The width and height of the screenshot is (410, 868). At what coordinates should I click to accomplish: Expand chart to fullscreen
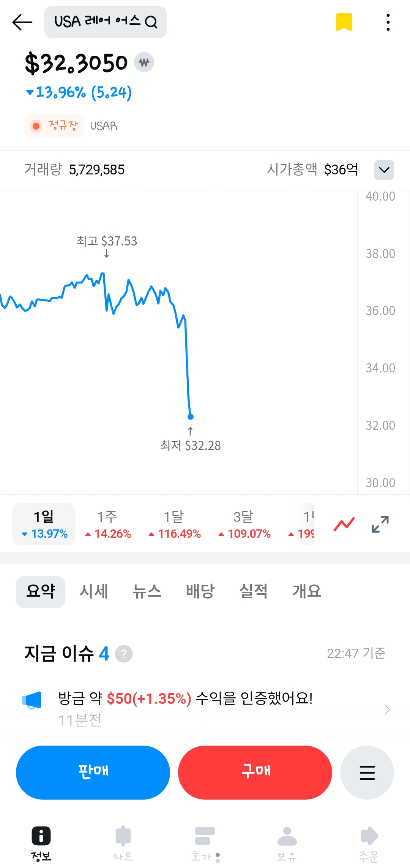[x=380, y=524]
